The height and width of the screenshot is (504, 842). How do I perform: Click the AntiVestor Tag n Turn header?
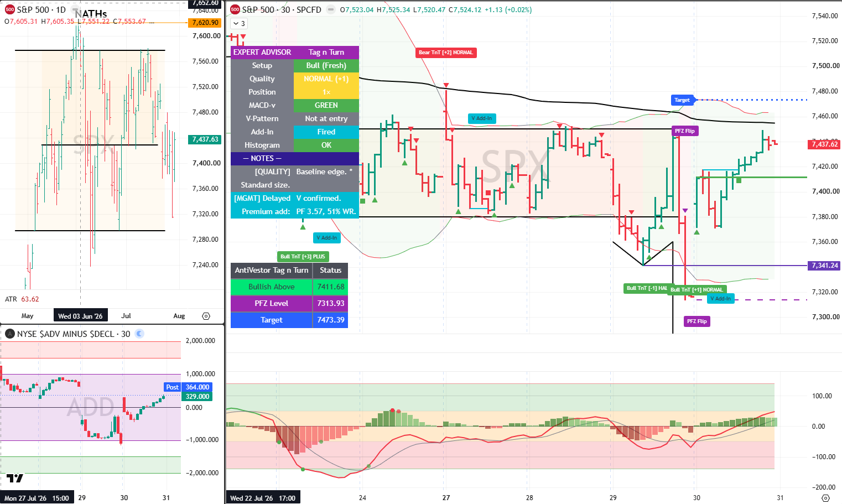(x=272, y=270)
